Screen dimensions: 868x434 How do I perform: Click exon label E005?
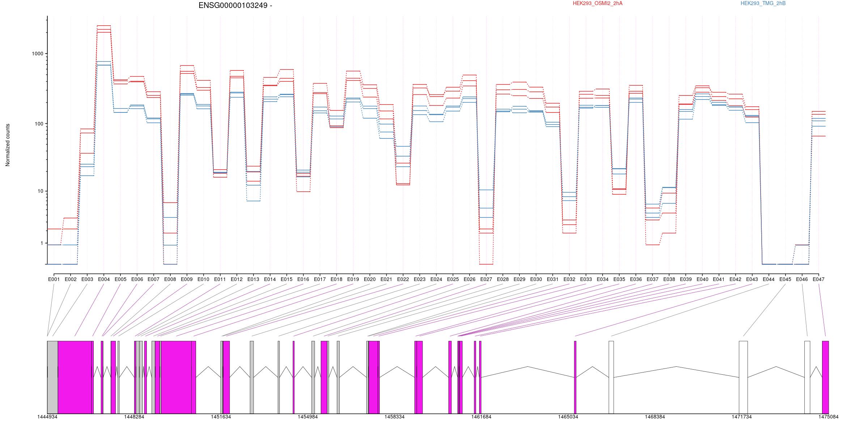click(x=120, y=279)
